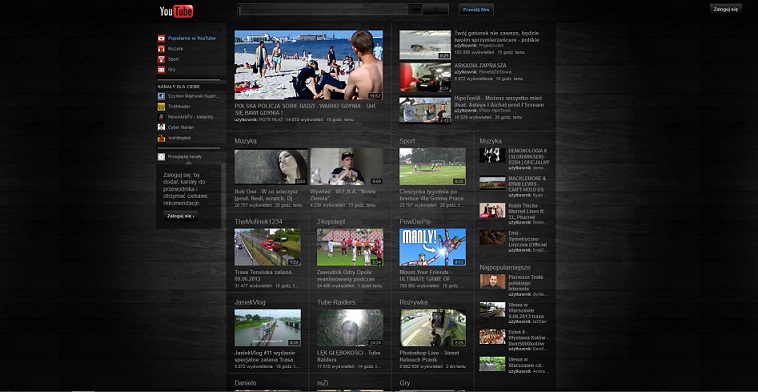Open Twój gatunek nie zawsze video thumbnail
The height and width of the screenshot is (392, 758).
(x=425, y=44)
